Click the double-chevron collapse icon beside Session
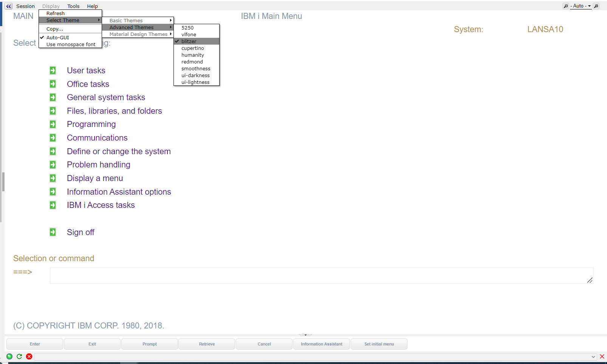The height and width of the screenshot is (364, 607). pos(8,6)
